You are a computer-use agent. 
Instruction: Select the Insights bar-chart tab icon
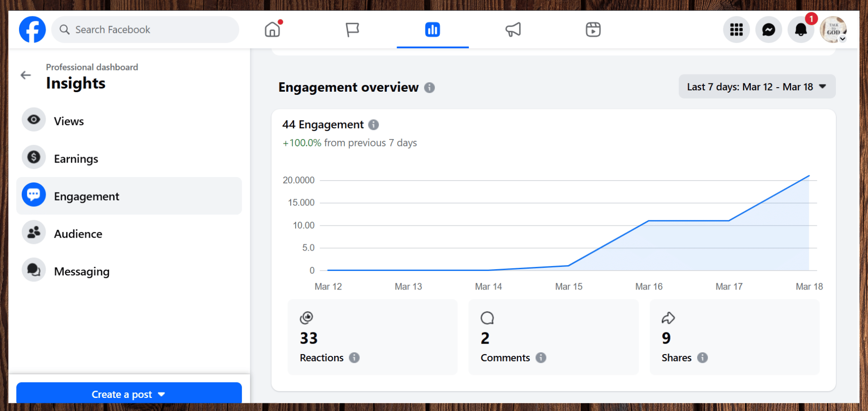coord(433,30)
